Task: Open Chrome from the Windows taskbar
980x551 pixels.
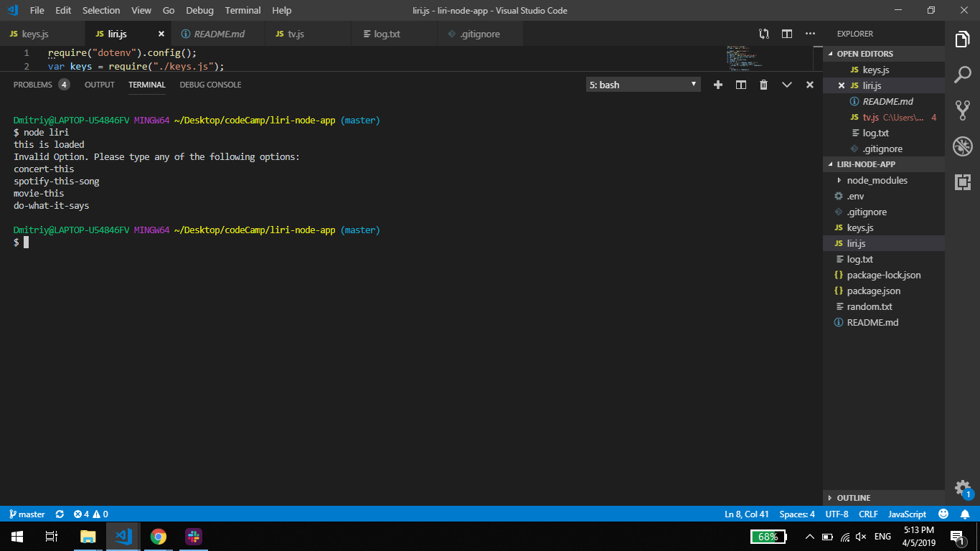Action: tap(159, 537)
